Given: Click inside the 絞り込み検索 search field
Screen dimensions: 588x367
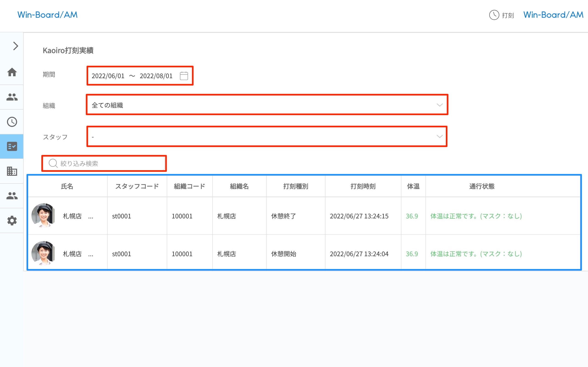Looking at the screenshot, I should (x=104, y=163).
